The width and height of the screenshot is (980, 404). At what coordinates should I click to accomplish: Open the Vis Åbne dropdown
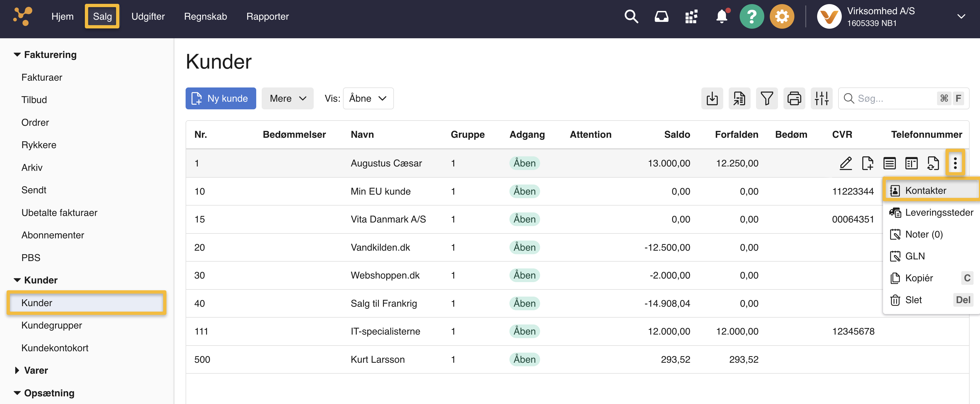(x=368, y=99)
